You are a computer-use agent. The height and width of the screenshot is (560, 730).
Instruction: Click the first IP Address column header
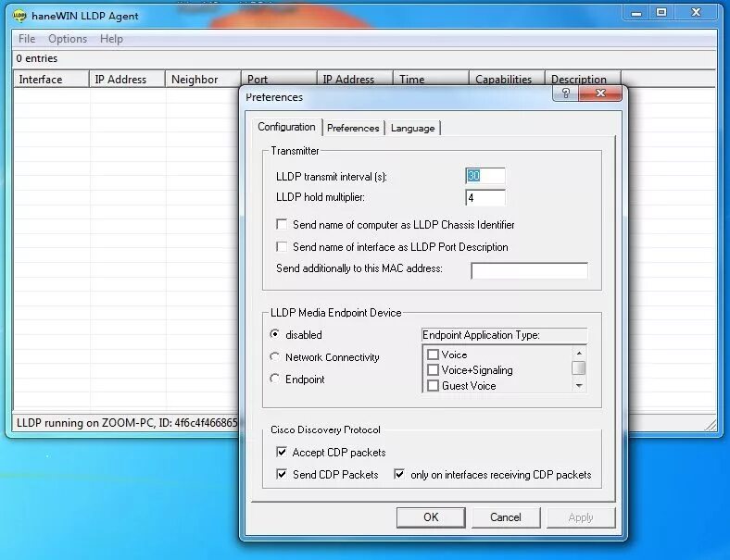pos(127,79)
